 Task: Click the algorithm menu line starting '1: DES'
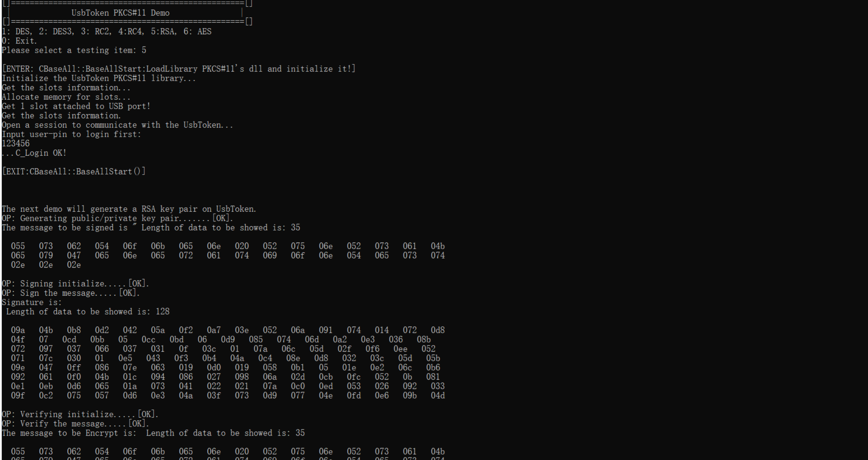106,32
